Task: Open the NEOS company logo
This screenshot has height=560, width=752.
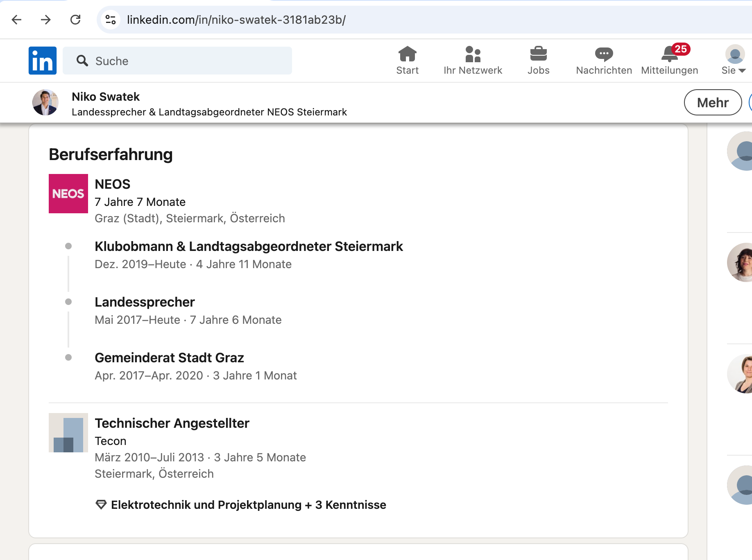Action: (x=68, y=194)
